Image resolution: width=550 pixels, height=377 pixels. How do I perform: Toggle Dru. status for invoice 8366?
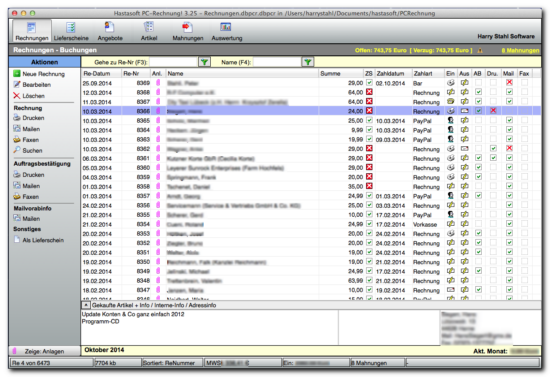coord(493,111)
